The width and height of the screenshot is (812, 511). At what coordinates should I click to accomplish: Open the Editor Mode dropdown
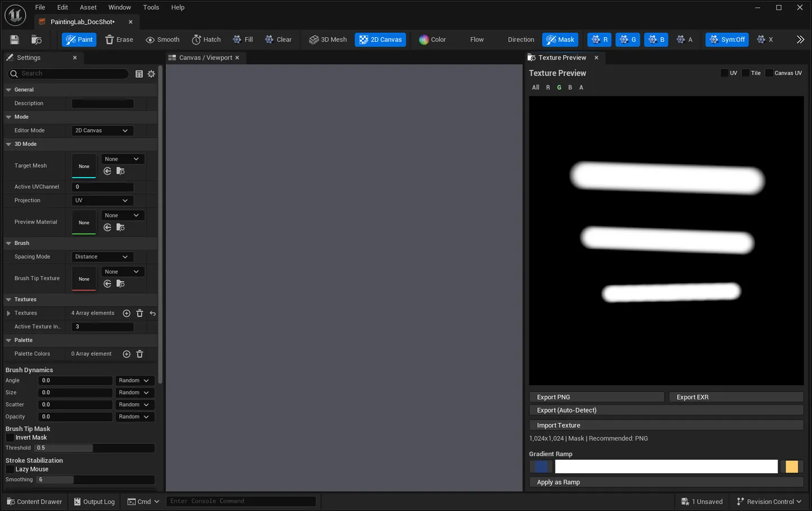(x=102, y=130)
